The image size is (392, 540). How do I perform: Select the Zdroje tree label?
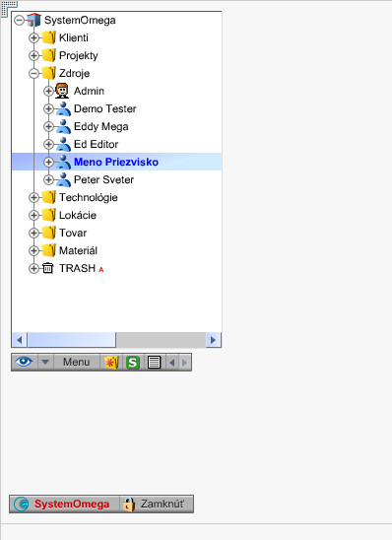click(x=74, y=73)
